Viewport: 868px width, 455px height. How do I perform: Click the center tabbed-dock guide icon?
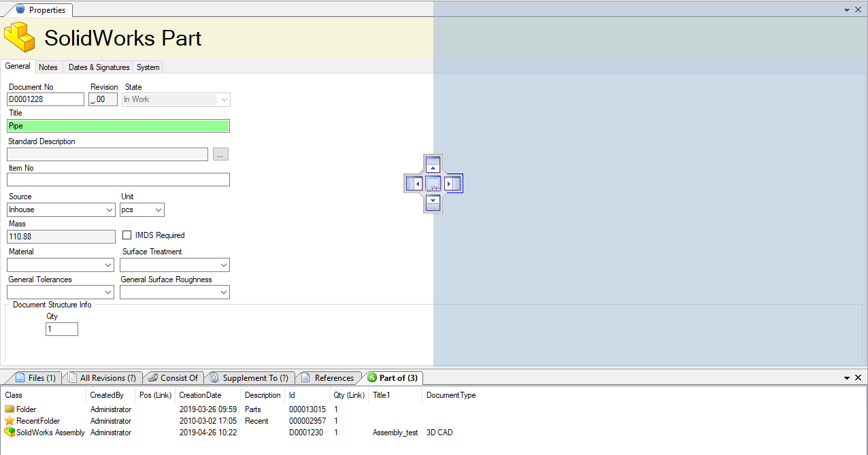pos(433,184)
